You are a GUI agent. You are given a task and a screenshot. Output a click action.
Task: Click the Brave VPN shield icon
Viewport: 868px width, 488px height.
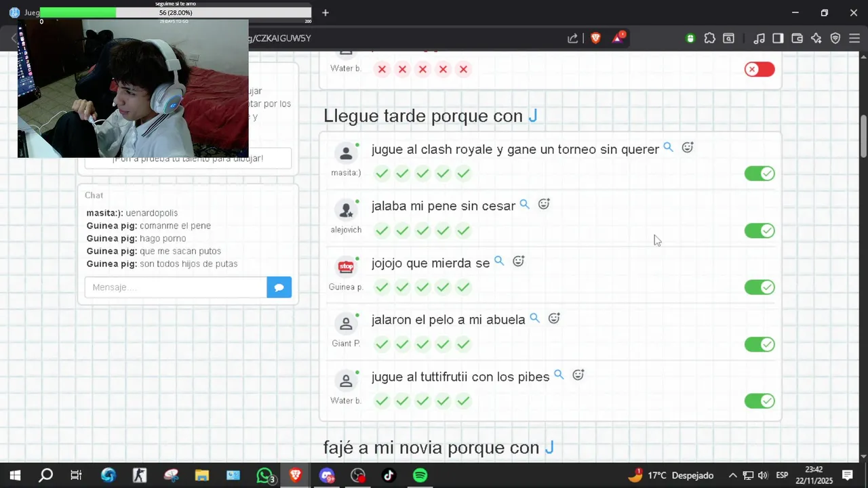point(835,39)
